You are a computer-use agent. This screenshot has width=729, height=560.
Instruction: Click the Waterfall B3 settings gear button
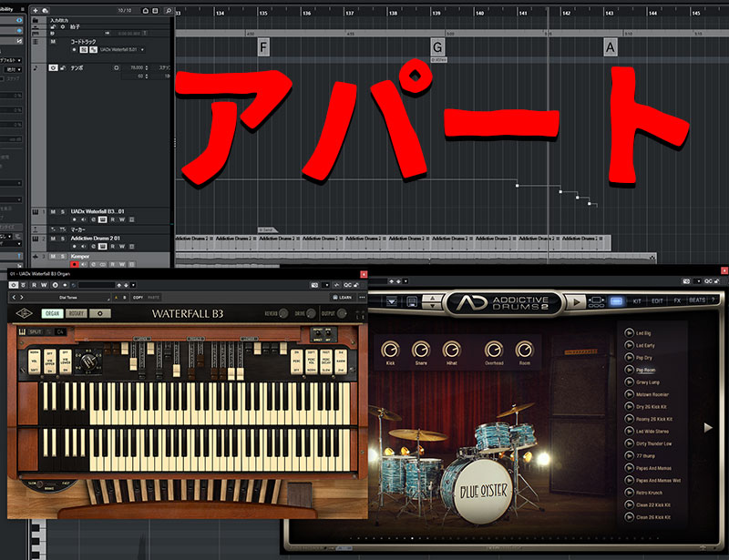[100, 314]
